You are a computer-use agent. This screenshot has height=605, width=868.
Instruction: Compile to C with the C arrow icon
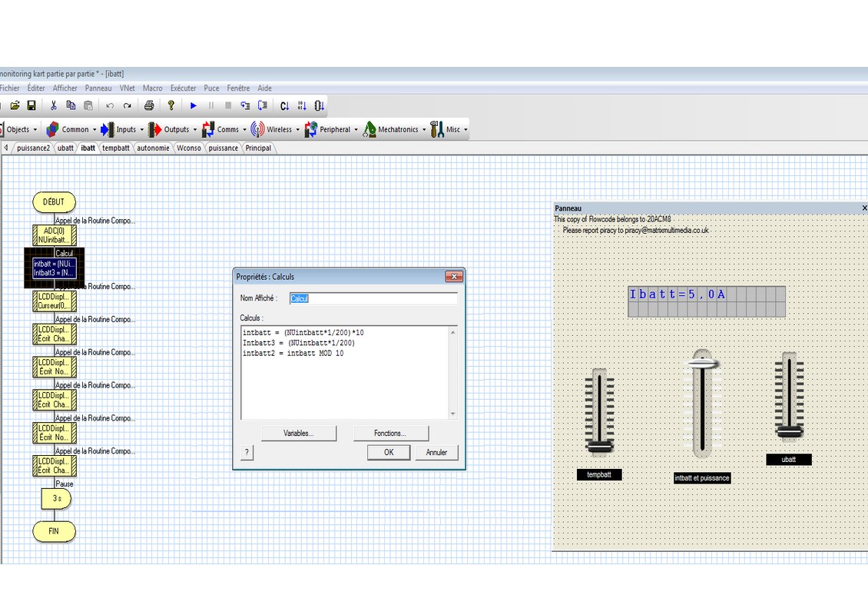pyautogui.click(x=284, y=106)
